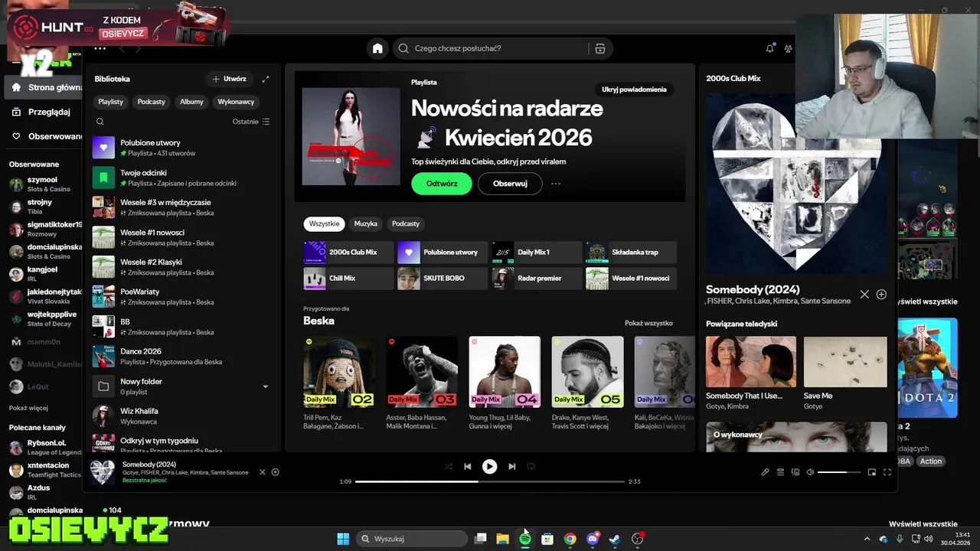This screenshot has width=980, height=551.
Task: Open Dance 2026 playlist in Library
Action: (181, 357)
